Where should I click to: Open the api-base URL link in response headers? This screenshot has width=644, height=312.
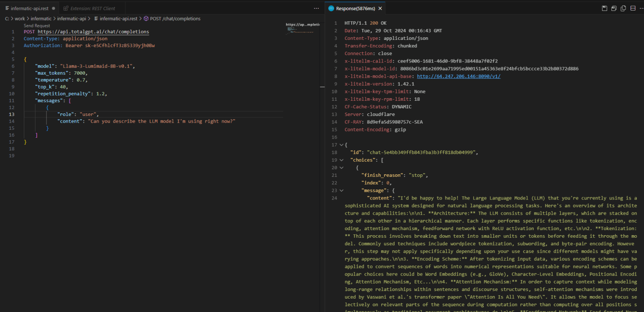click(459, 76)
